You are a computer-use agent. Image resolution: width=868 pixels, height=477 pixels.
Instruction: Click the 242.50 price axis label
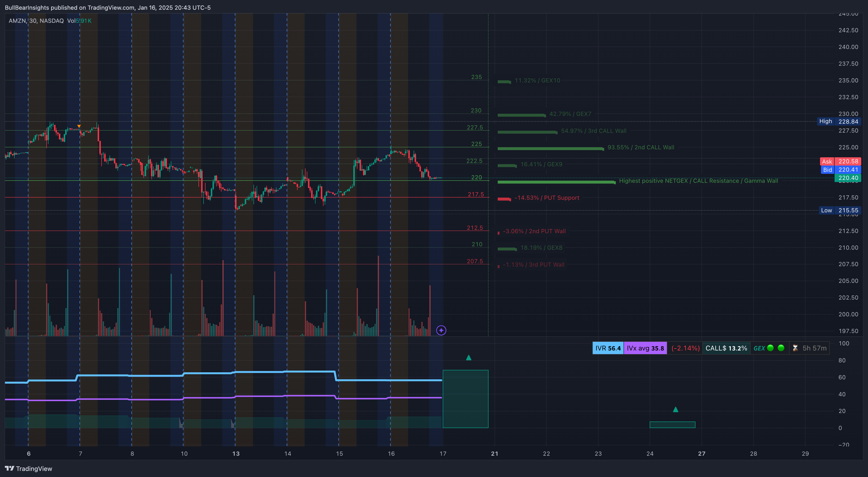848,30
